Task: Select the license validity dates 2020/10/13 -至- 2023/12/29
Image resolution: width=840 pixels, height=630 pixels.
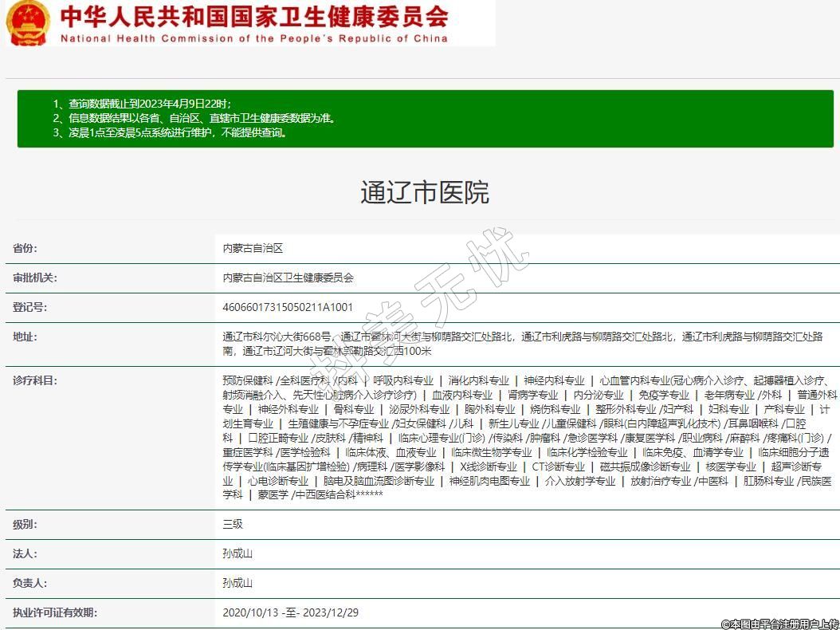Action: 290,612
